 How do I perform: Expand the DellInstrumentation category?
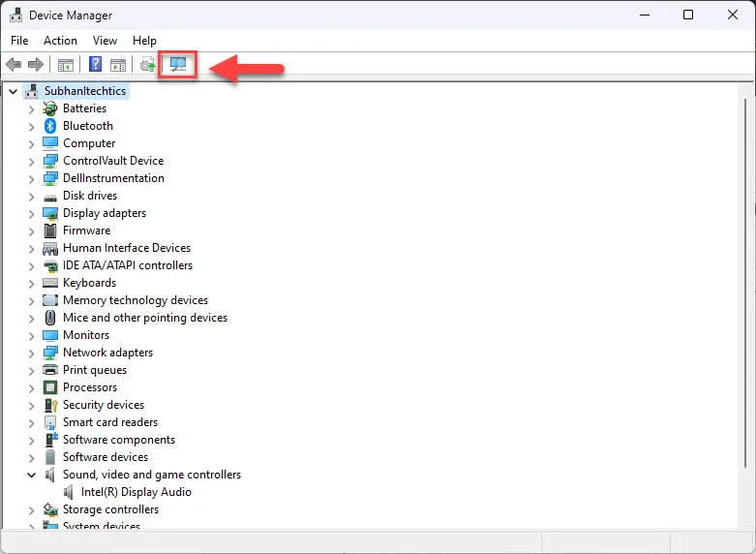tap(31, 179)
